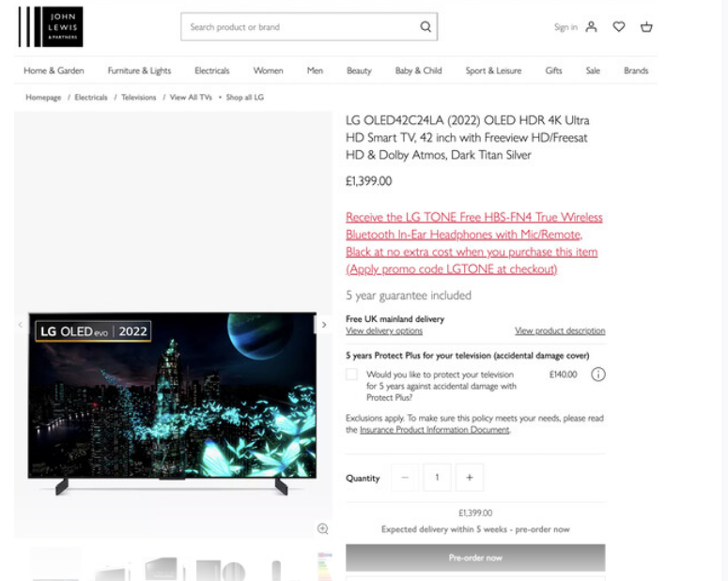728x581 pixels.
Task: Open wishlist heart icon
Action: click(x=618, y=27)
